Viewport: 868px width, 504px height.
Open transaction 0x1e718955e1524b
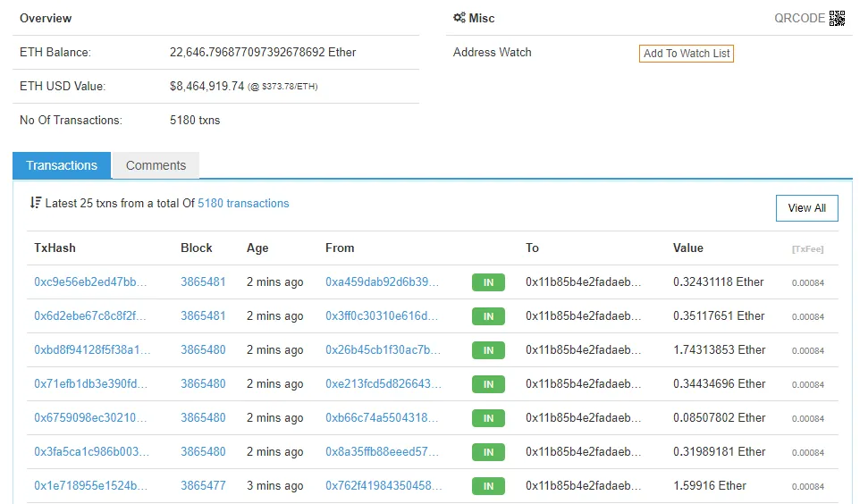click(90, 485)
